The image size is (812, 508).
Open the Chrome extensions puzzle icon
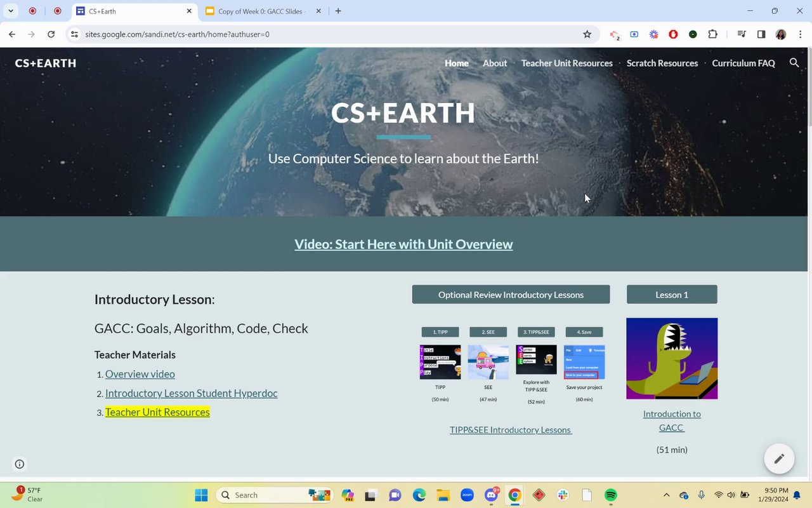coord(712,34)
